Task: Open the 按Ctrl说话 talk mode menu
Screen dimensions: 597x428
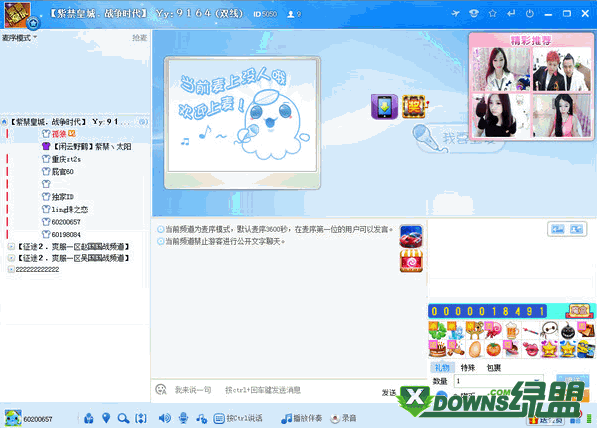Action: tap(238, 418)
